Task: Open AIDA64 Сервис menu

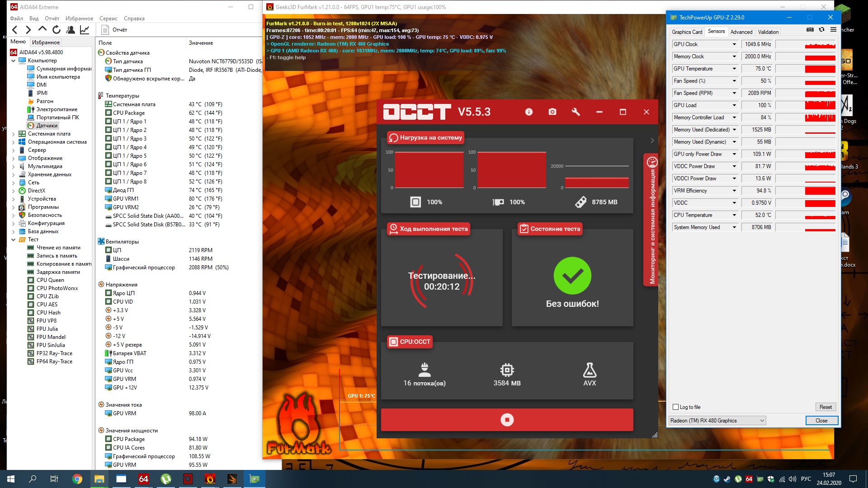Action: click(108, 19)
